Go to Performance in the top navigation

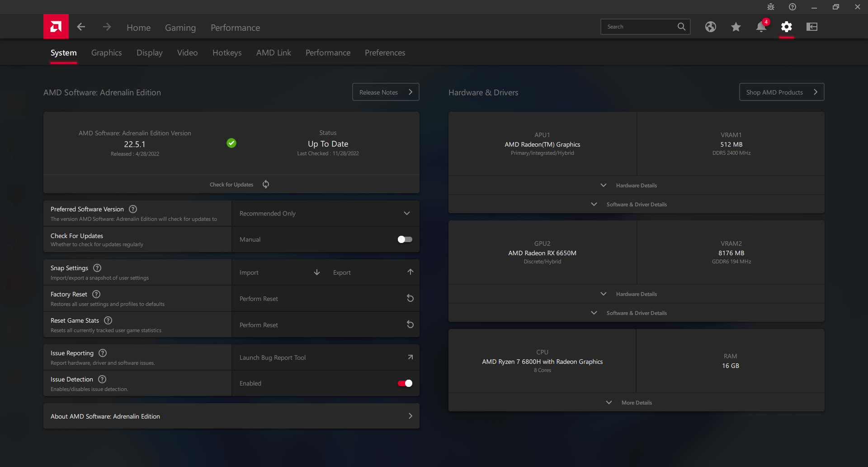pyautogui.click(x=236, y=28)
